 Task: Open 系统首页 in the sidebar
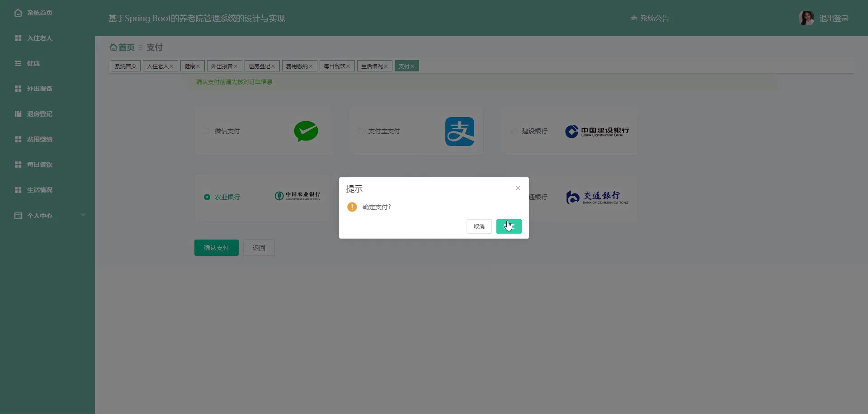pos(40,13)
